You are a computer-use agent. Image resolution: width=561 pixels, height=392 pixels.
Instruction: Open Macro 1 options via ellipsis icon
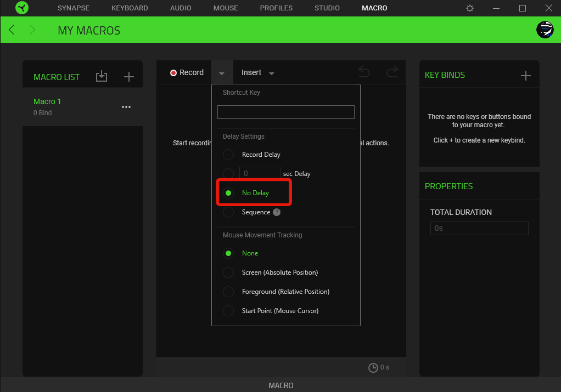point(126,107)
